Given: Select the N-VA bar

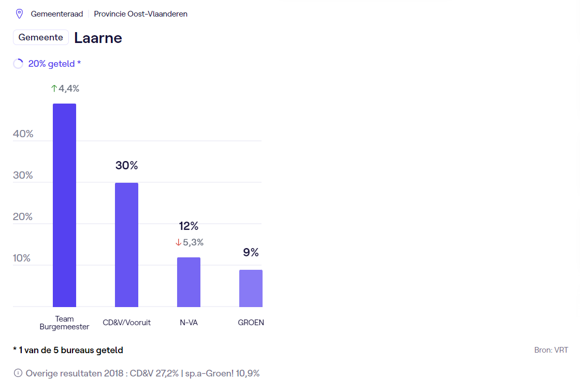Looking at the screenshot, I should pos(189,282).
